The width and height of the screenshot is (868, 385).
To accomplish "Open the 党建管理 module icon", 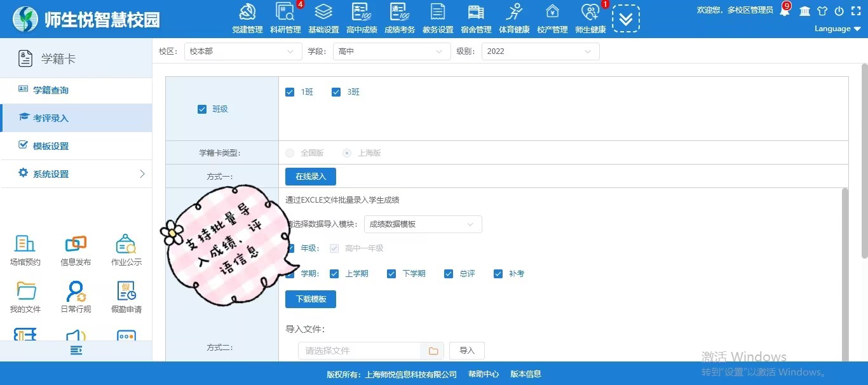I will coord(247,13).
